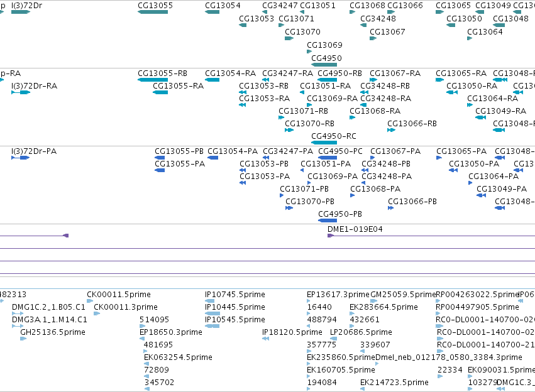Select transcript CG13053-RB
Image resolution: width=535 pixels, height=392 pixels.
(243, 92)
